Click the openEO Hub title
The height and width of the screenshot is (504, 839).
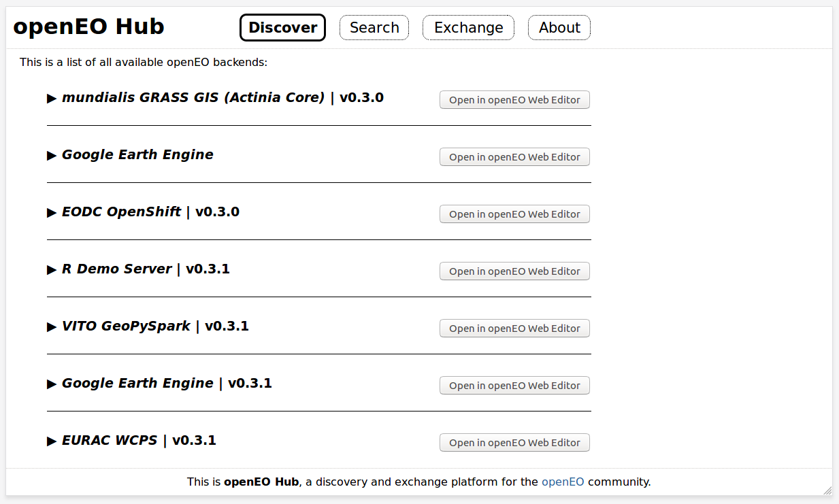tap(88, 27)
